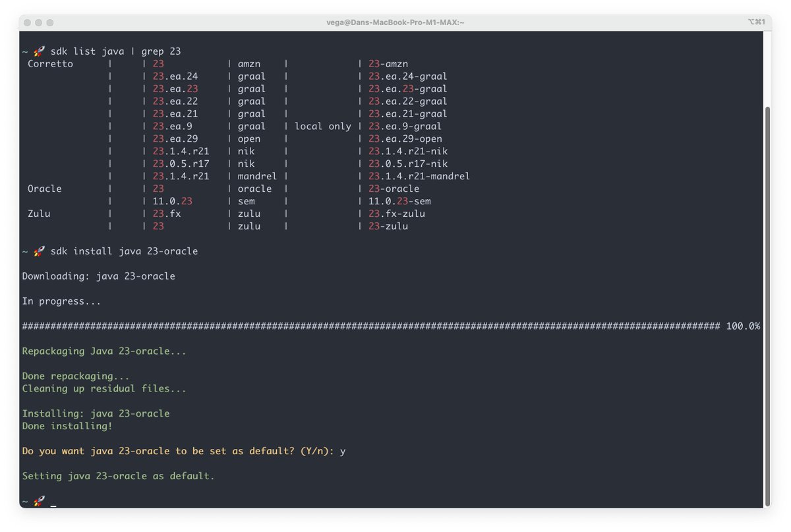The image size is (791, 532).
Task: Click the rocket icon before 'sdk list java'
Action: click(39, 51)
